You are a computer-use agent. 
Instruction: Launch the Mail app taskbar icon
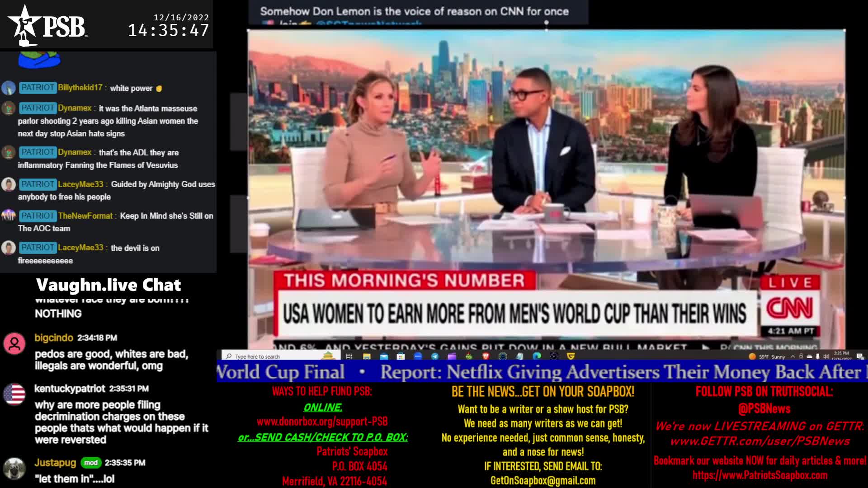tap(384, 357)
